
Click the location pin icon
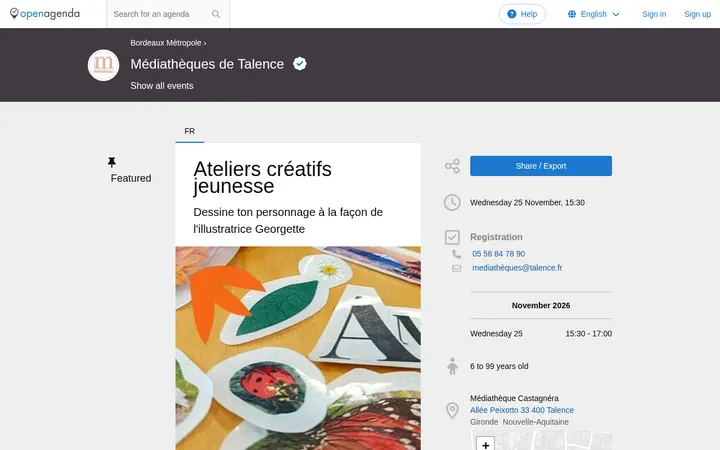[452, 410]
